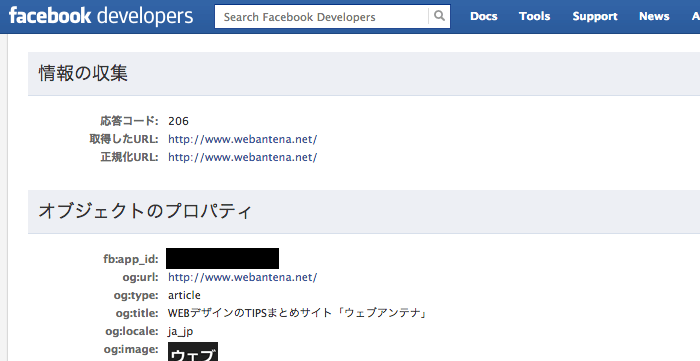Click the 取得したURL label
This screenshot has height=361, width=700.
point(124,139)
